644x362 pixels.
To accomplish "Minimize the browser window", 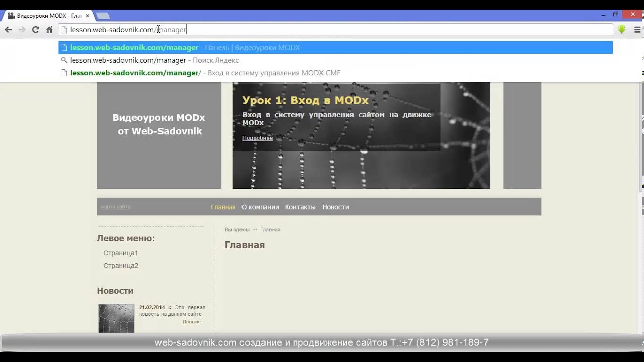I will [604, 15].
